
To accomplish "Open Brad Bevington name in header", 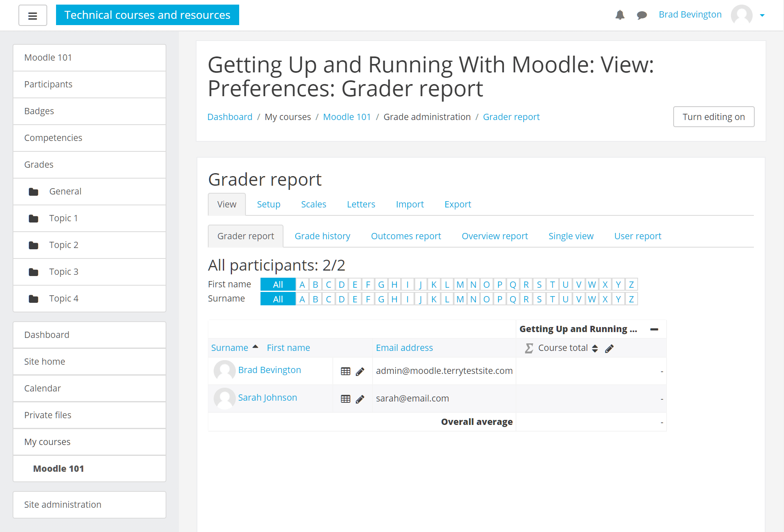I will (690, 15).
